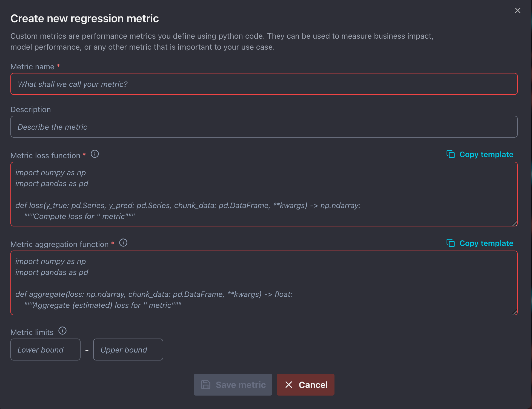
Task: Click Copy template for the aggregation function
Action: [486, 243]
